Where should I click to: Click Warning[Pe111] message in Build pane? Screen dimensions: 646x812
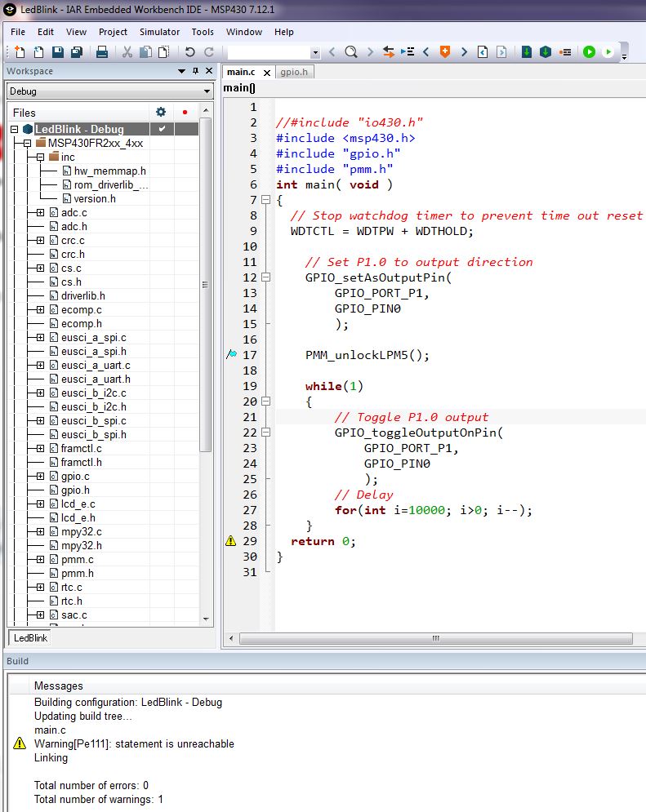pyautogui.click(x=134, y=743)
